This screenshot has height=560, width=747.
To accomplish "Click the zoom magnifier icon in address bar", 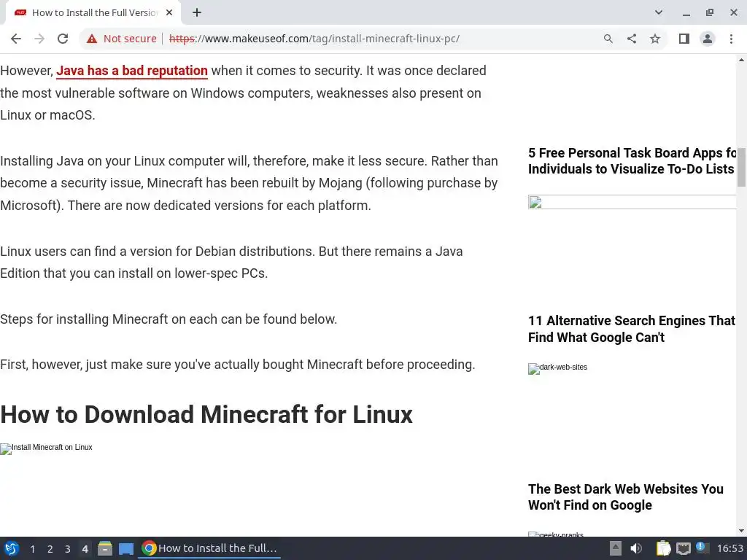I will click(x=608, y=39).
